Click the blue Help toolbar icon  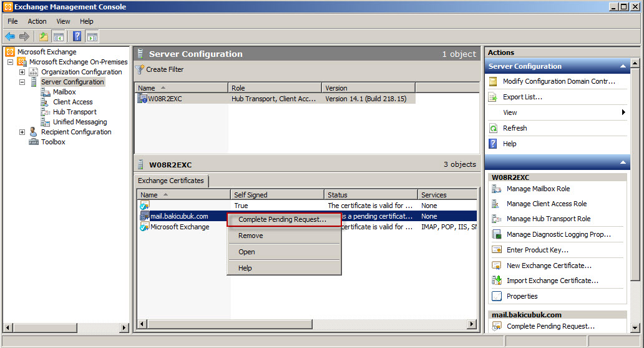coord(77,37)
